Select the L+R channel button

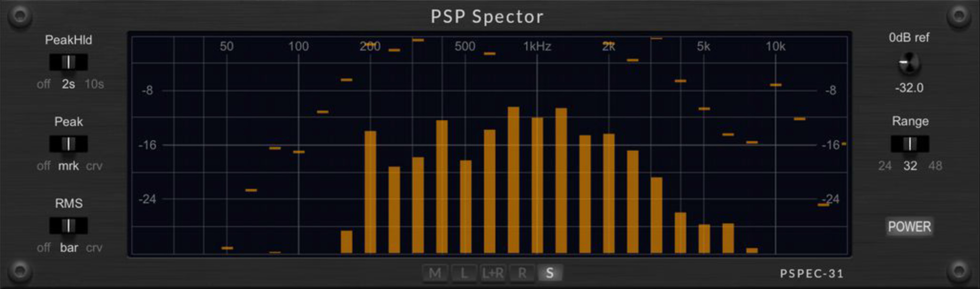[x=493, y=273]
